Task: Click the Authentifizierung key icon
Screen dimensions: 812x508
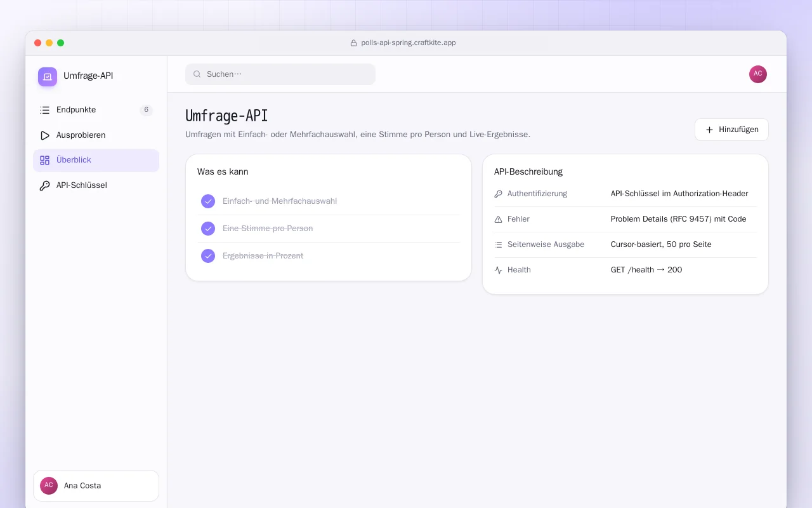Action: tap(498, 194)
